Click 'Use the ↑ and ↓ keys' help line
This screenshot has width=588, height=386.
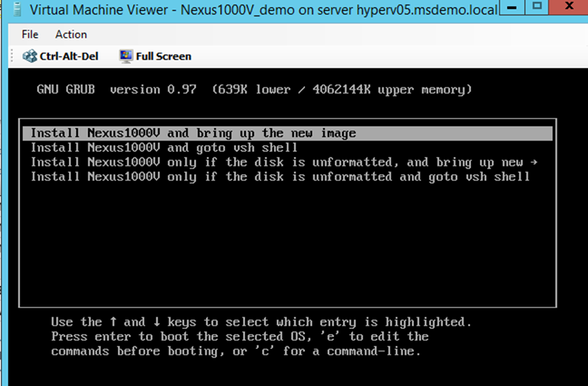pos(261,322)
